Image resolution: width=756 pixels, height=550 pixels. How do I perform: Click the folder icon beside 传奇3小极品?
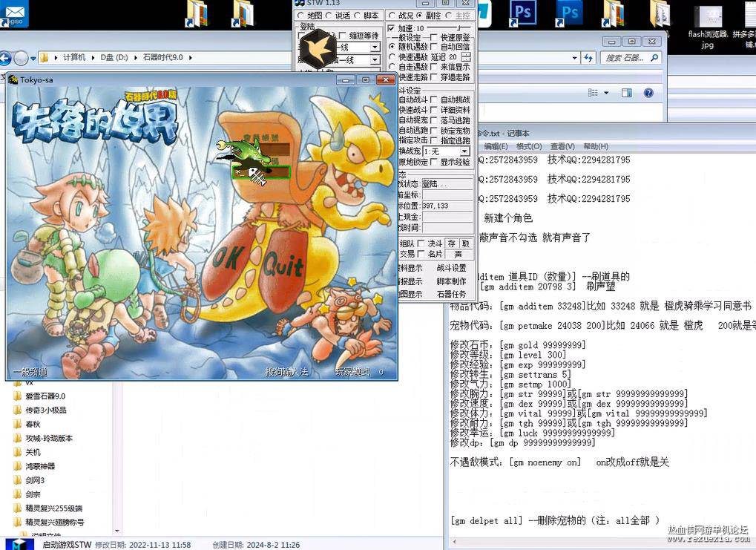pos(18,410)
